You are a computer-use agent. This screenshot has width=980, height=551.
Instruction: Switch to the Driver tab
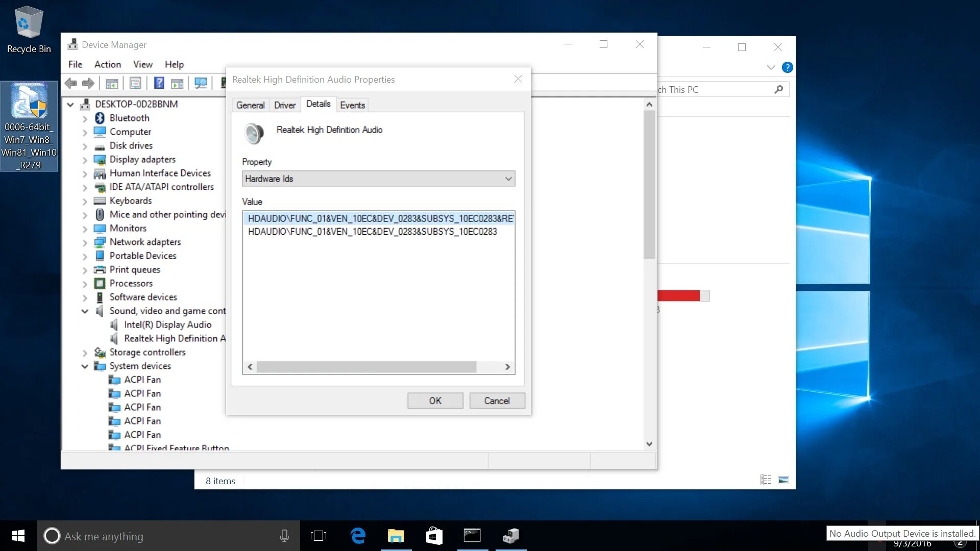285,105
